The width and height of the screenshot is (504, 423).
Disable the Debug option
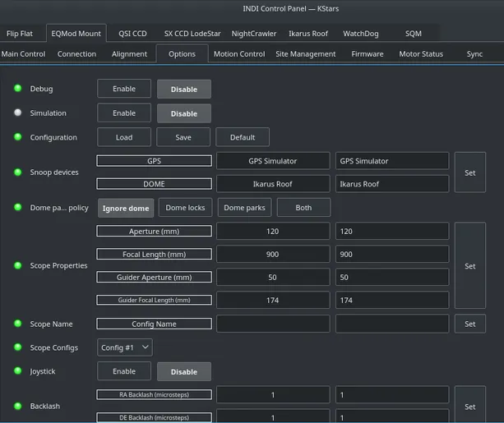point(184,89)
